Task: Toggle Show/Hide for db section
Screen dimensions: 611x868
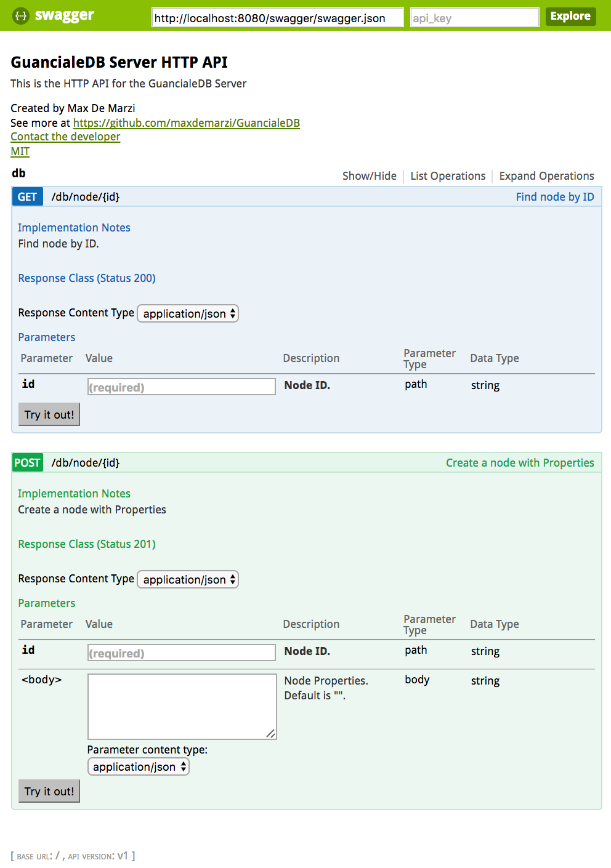Action: click(x=369, y=176)
